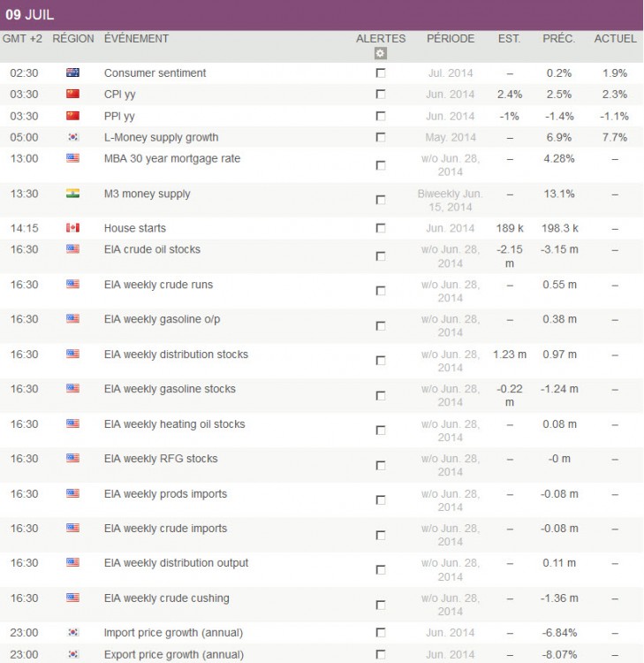Screen dimensions: 644x663
Task: Tick the alert checkbox for CPI yy
Action: pos(381,94)
